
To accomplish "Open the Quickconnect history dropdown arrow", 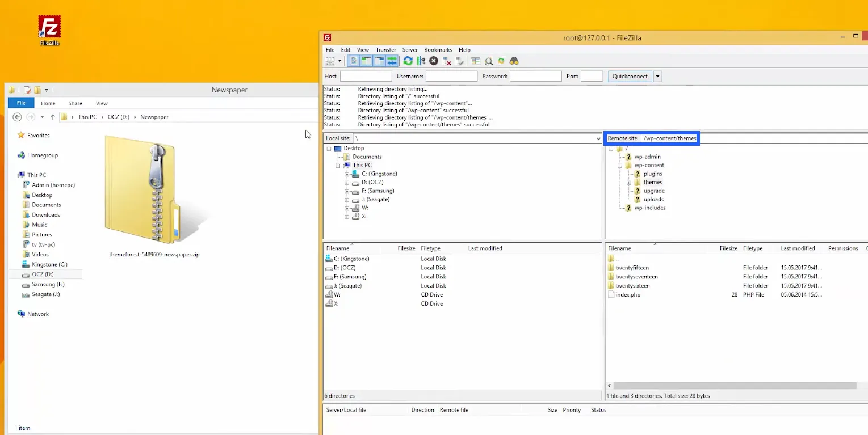I will [657, 76].
